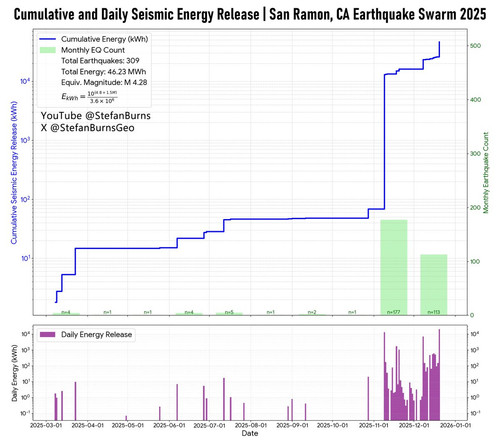500x444 pixels.
Task: Click the 'Total Earthquakes: 309' legend line
Action: pyautogui.click(x=100, y=61)
